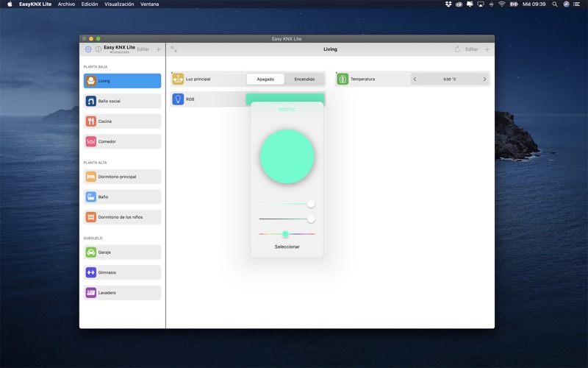Click the brightness slider handle in color popup

pyautogui.click(x=311, y=219)
